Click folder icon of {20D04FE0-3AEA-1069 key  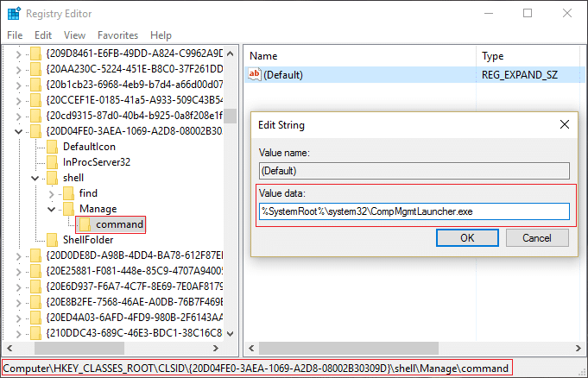pos(35,131)
